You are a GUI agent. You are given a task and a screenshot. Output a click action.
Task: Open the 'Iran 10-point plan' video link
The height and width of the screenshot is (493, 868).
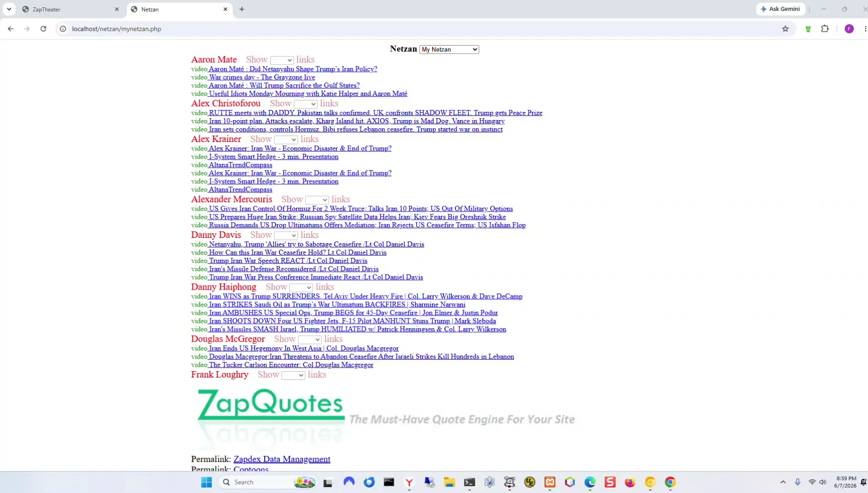tap(357, 121)
